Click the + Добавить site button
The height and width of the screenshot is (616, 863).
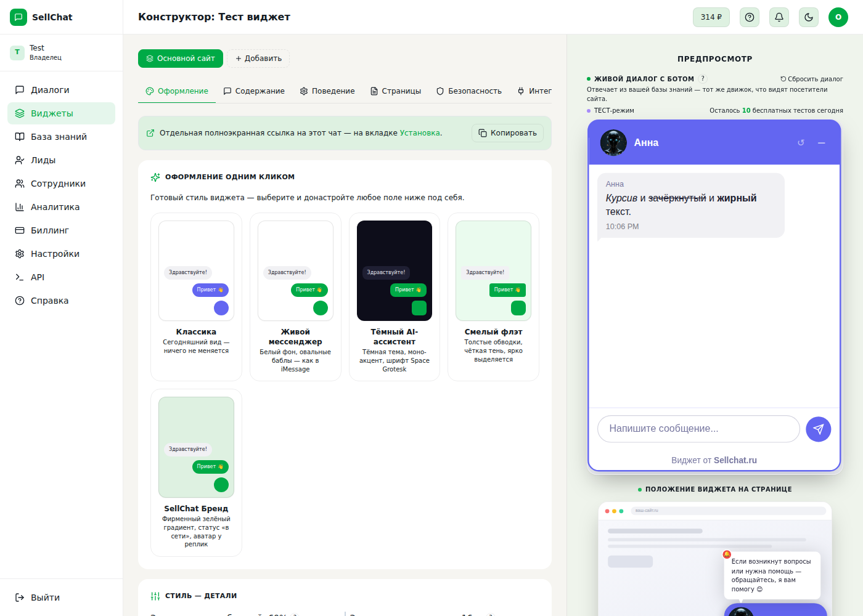pyautogui.click(x=258, y=59)
